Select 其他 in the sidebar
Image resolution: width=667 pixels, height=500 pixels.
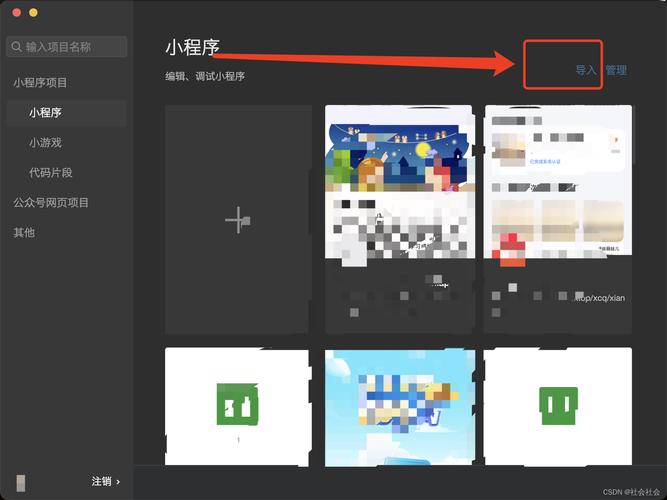[24, 232]
